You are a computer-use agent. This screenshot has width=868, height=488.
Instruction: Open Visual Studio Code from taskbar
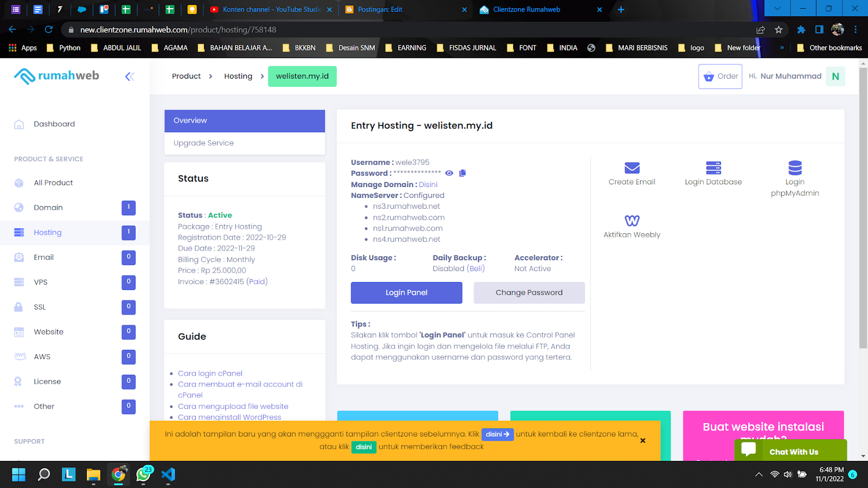[x=168, y=475]
